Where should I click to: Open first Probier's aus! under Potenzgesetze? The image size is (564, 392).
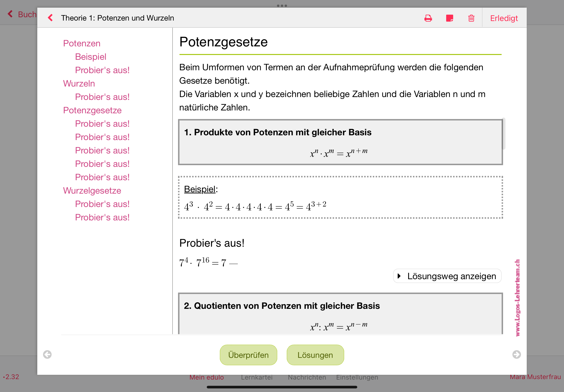tap(102, 124)
